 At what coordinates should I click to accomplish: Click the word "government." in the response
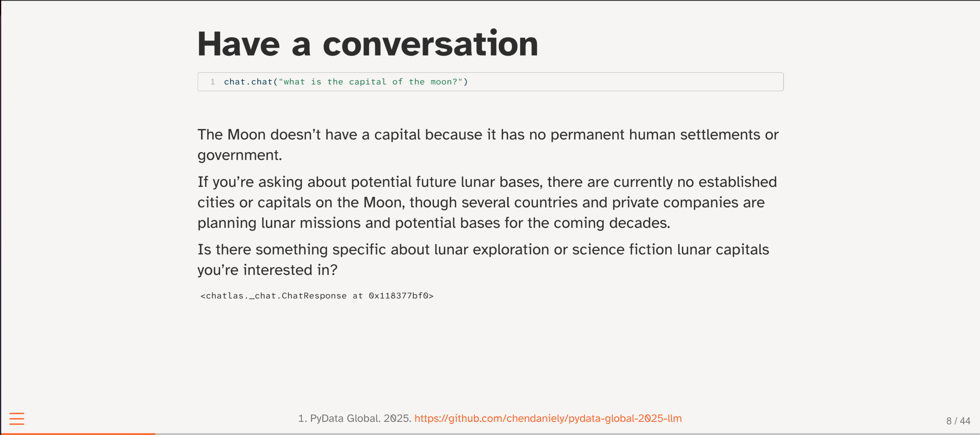240,155
